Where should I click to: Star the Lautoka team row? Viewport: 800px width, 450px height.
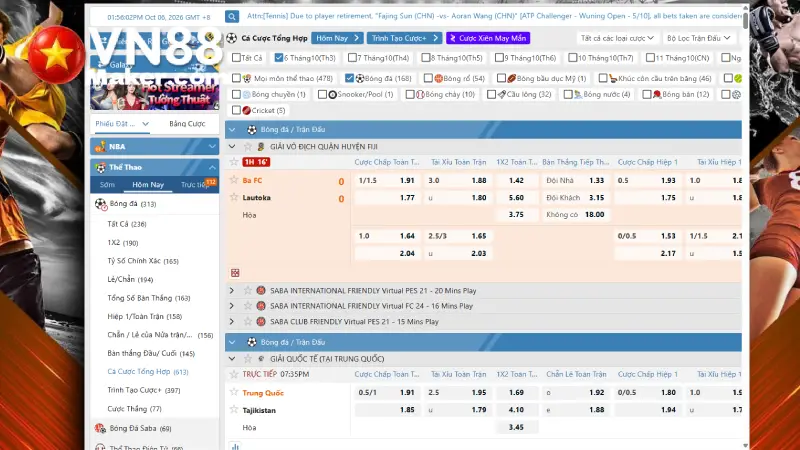tap(234, 197)
